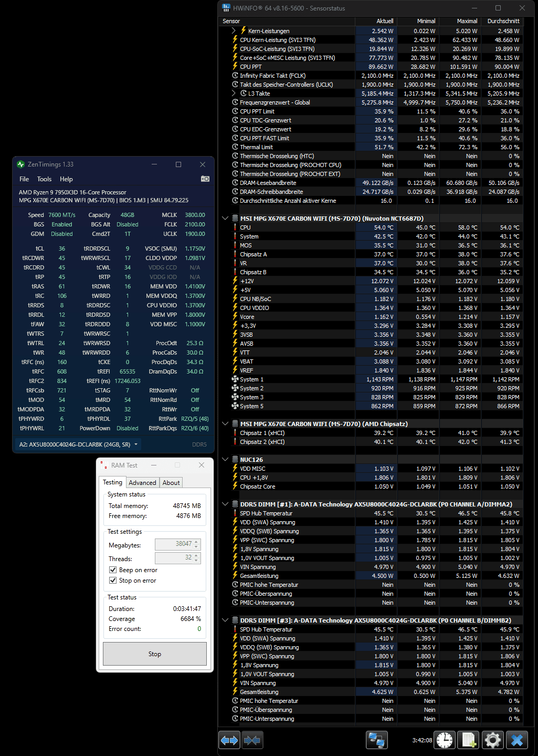
Task: Click the tREFI value 65535
Action: (128, 371)
